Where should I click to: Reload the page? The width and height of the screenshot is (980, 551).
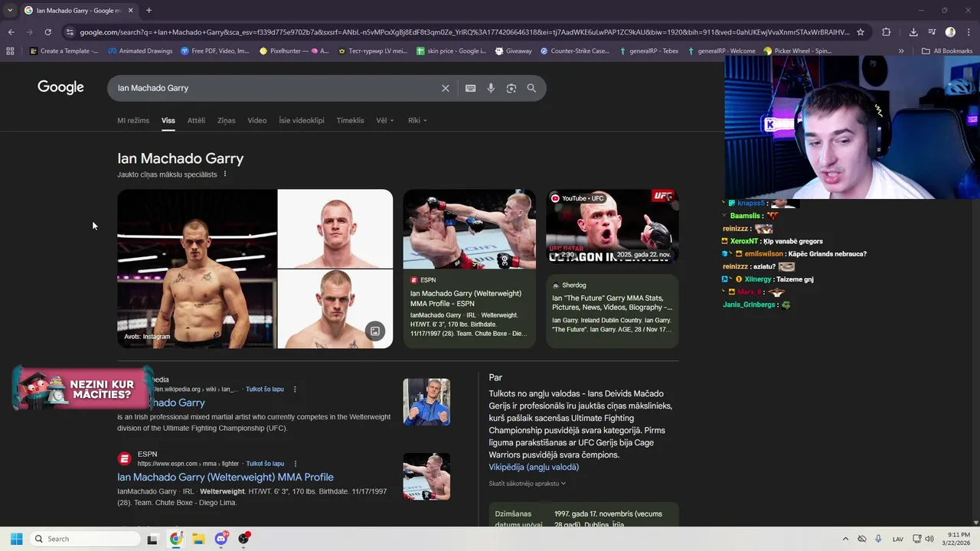[x=47, y=32]
